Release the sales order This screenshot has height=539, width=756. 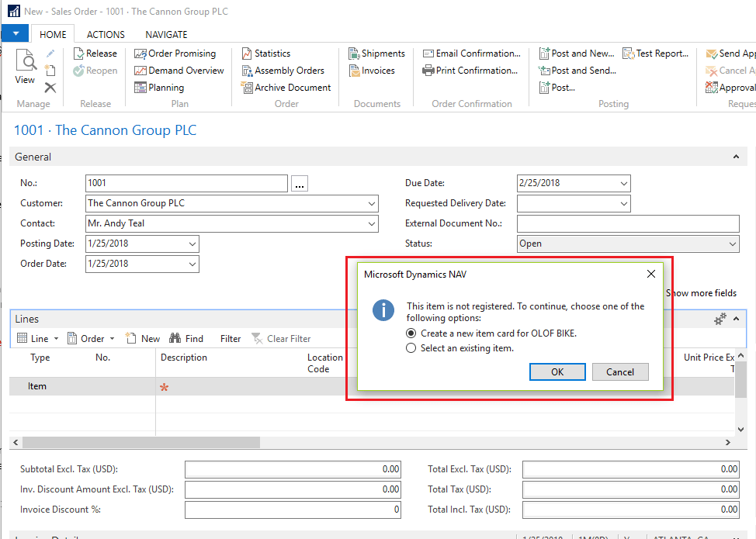point(95,54)
